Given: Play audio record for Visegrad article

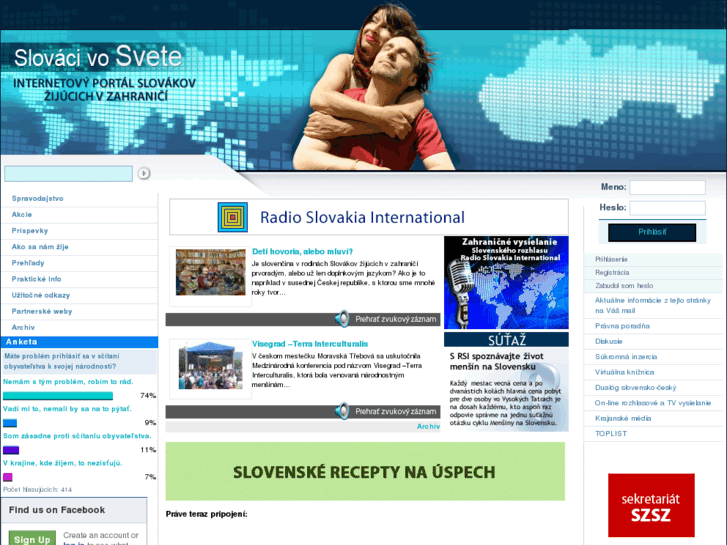Looking at the screenshot, I should (x=395, y=411).
